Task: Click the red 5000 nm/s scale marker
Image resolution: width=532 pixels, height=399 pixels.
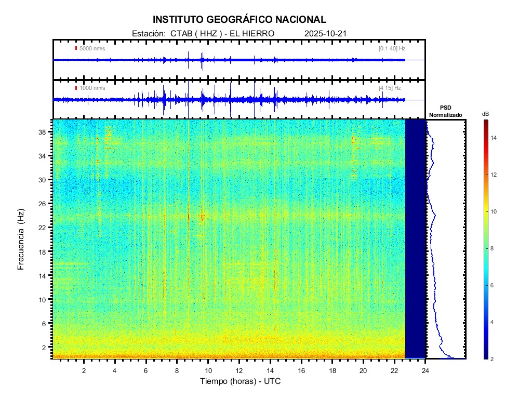Action: (76, 48)
